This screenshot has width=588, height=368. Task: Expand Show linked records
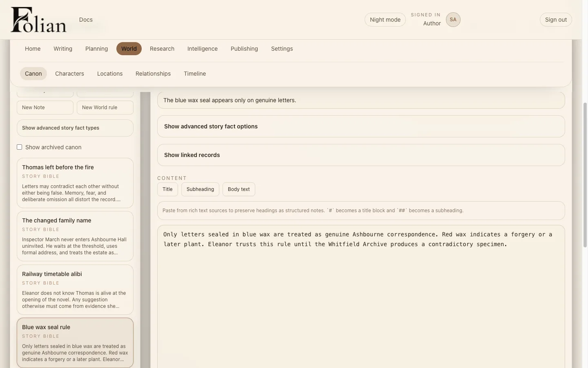click(361, 155)
